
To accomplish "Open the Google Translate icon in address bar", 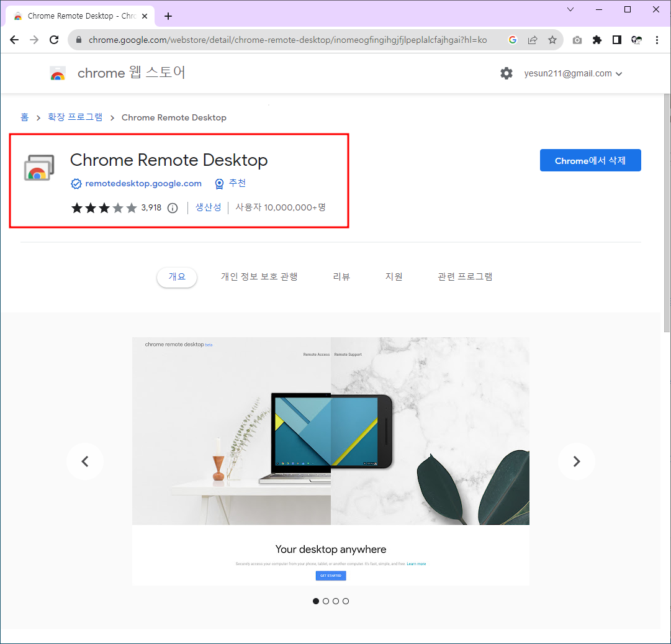I will point(512,40).
